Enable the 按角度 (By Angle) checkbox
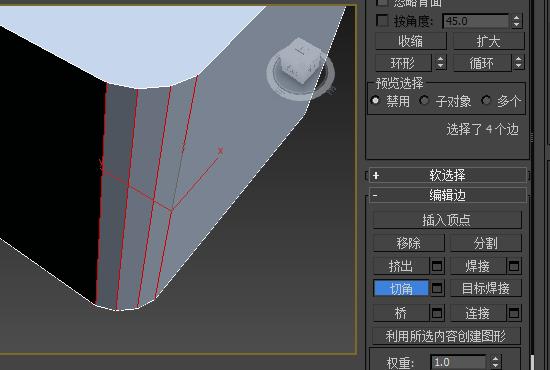 tap(382, 20)
